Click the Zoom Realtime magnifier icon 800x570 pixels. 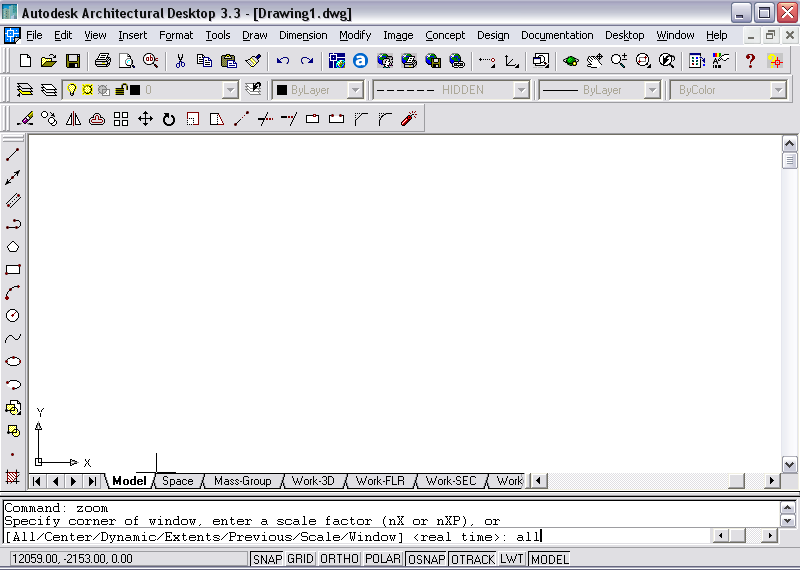click(x=619, y=61)
